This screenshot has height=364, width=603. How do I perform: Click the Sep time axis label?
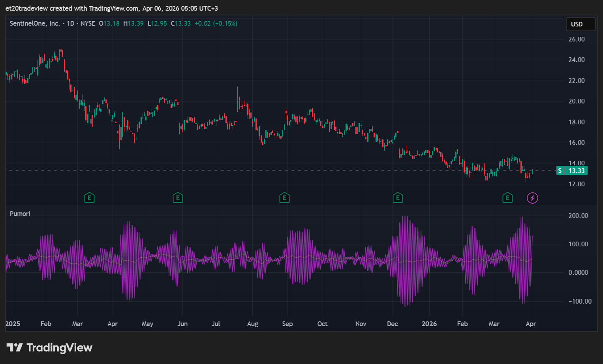point(287,324)
